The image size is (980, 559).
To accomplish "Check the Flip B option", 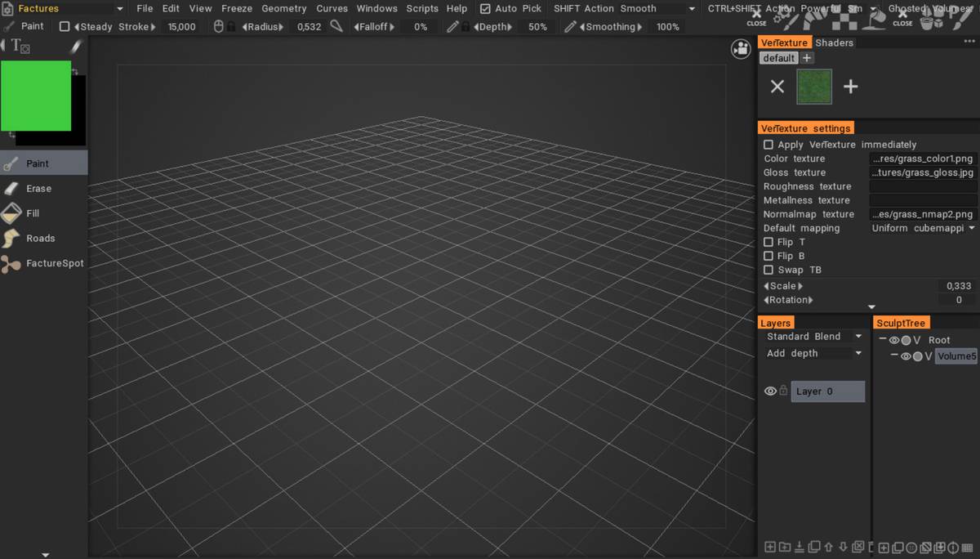I will (x=768, y=256).
